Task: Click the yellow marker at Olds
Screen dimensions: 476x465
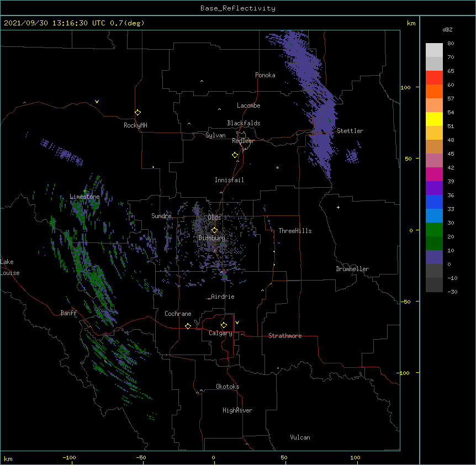Action: pyautogui.click(x=214, y=230)
